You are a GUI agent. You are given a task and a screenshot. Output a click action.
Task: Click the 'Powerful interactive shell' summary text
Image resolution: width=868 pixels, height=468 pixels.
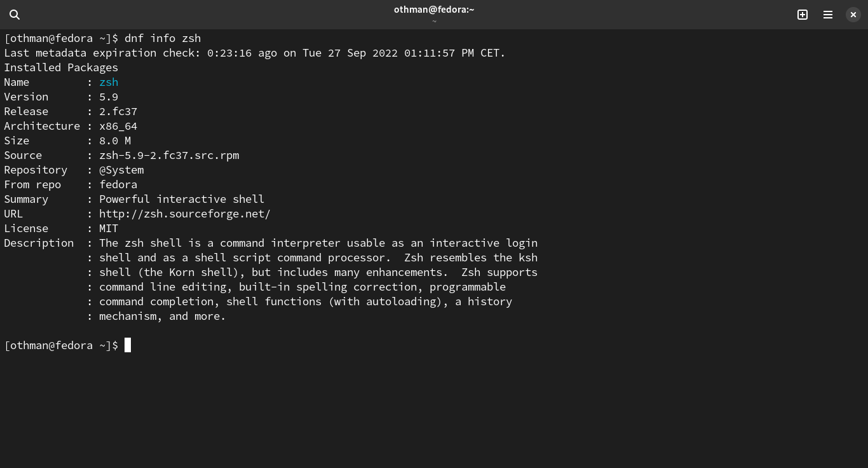(x=182, y=199)
